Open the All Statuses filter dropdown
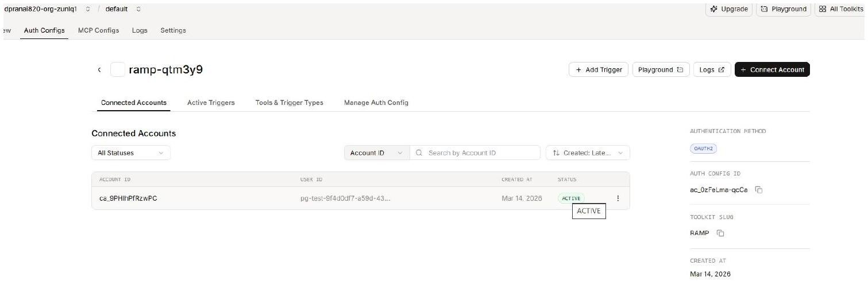 [x=131, y=153]
